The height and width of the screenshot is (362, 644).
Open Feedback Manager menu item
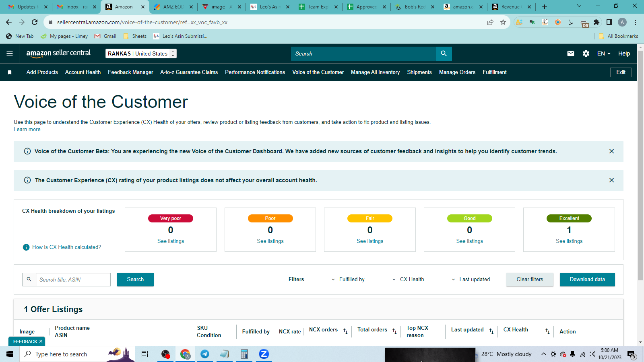point(130,72)
